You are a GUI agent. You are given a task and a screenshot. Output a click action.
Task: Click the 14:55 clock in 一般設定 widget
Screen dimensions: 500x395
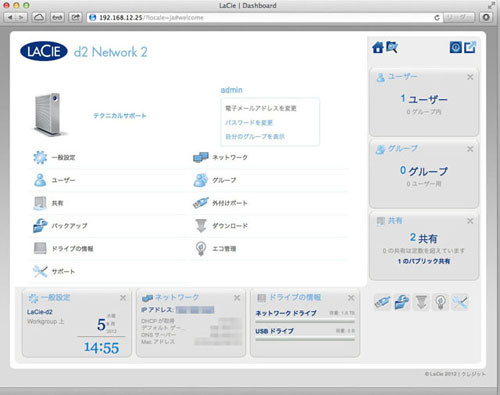pyautogui.click(x=101, y=348)
